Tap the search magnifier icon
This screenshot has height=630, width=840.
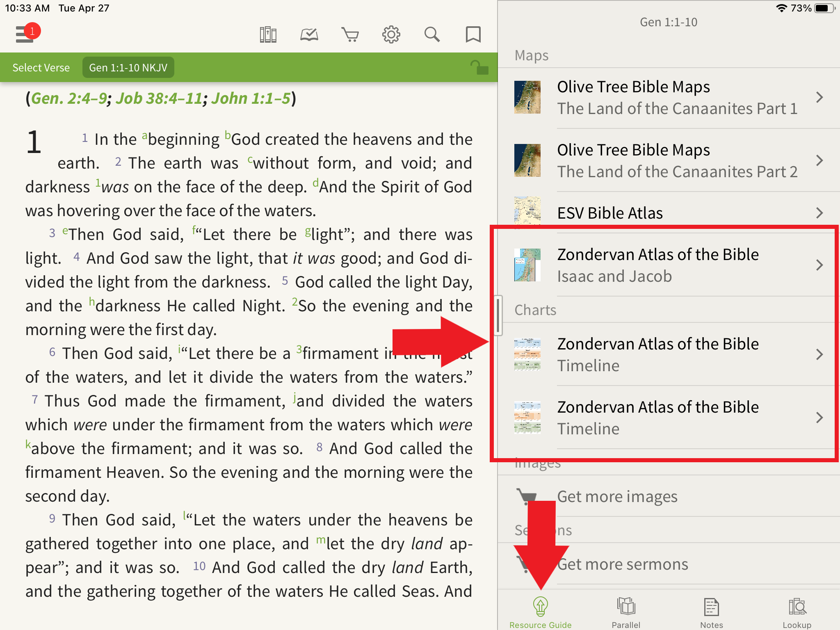tap(432, 35)
